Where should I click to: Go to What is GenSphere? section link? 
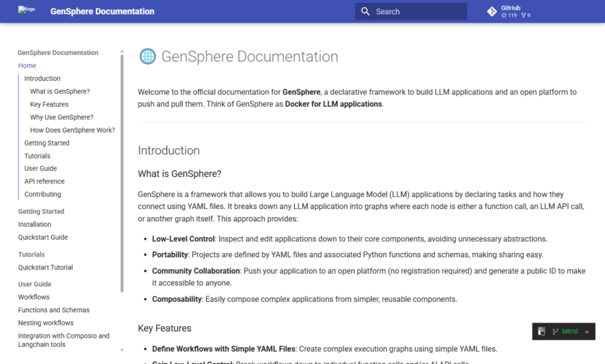coord(60,92)
